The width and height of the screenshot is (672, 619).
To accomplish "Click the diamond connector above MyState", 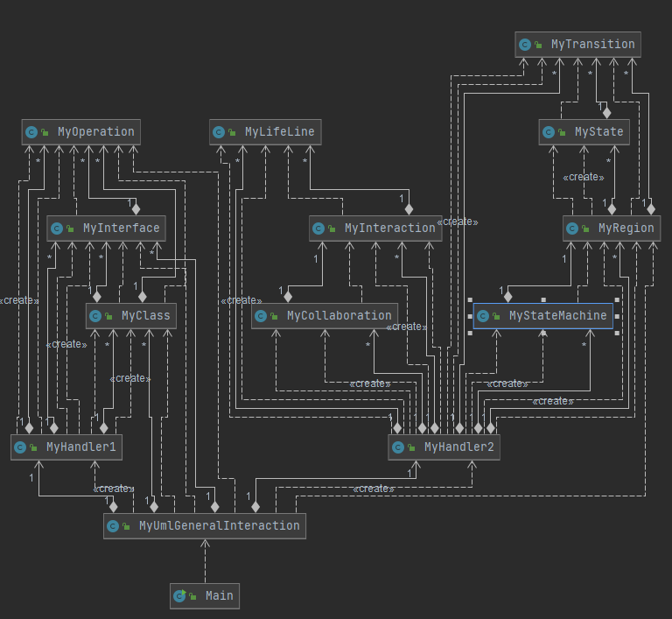I will (607, 113).
